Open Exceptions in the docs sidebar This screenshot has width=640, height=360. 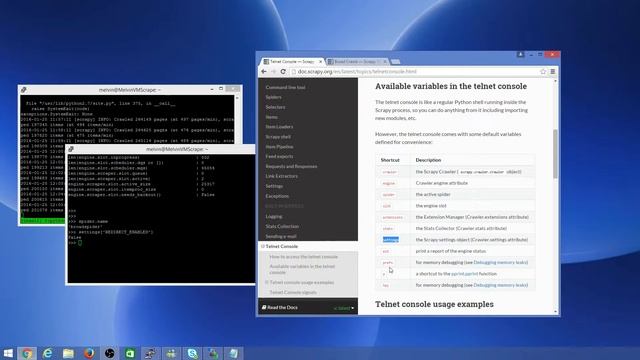(277, 196)
